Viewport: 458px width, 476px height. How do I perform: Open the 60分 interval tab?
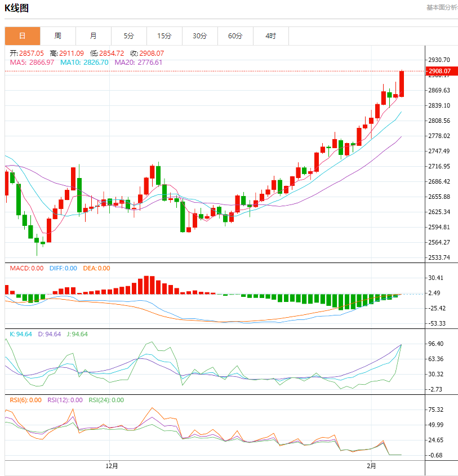(x=235, y=36)
